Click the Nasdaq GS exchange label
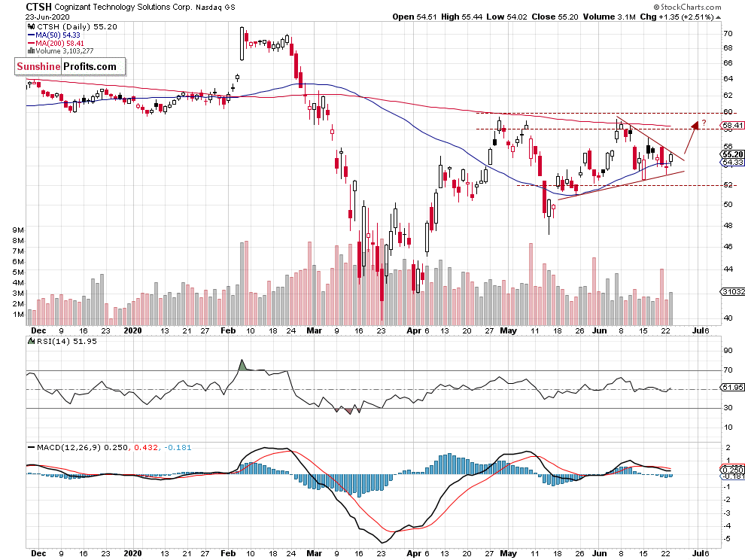Screen dimensions: 745x560 [215, 8]
